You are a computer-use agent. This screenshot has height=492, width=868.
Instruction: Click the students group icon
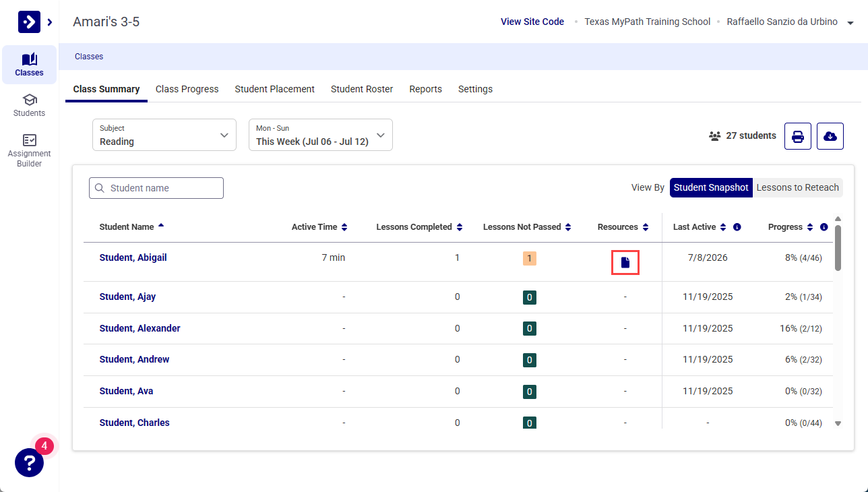(715, 136)
